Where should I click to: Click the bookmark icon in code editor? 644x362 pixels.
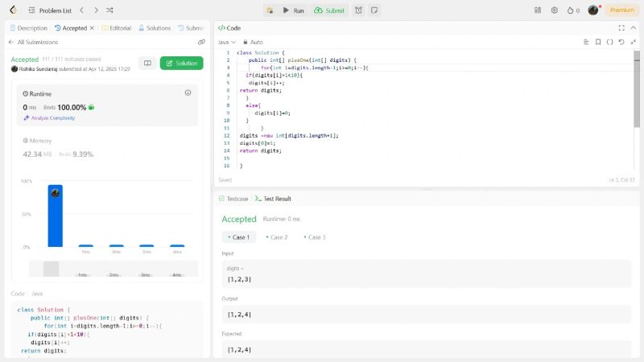coord(598,42)
